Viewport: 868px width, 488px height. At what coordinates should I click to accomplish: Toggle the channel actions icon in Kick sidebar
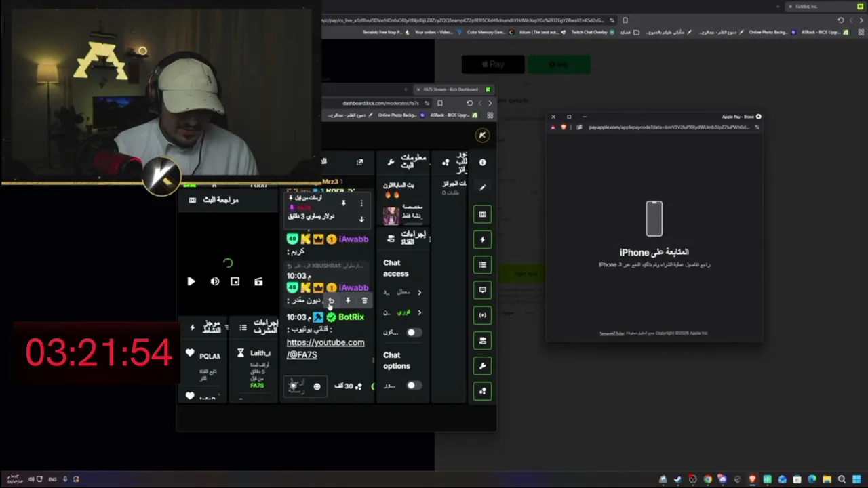(x=482, y=340)
